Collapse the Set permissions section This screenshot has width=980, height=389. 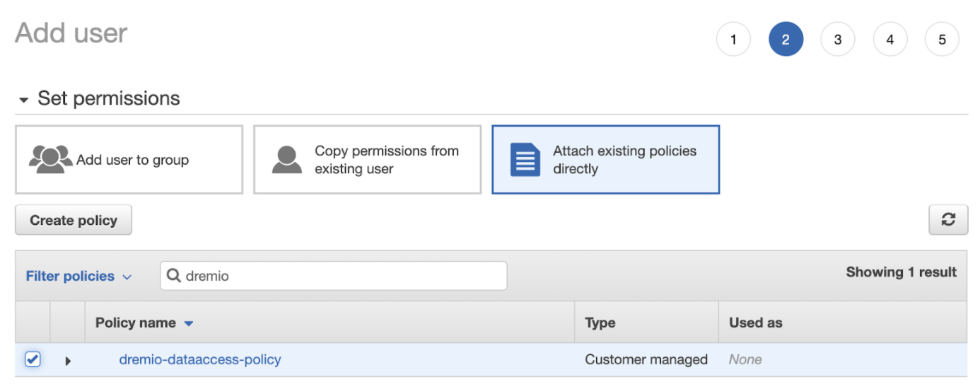[x=24, y=100]
